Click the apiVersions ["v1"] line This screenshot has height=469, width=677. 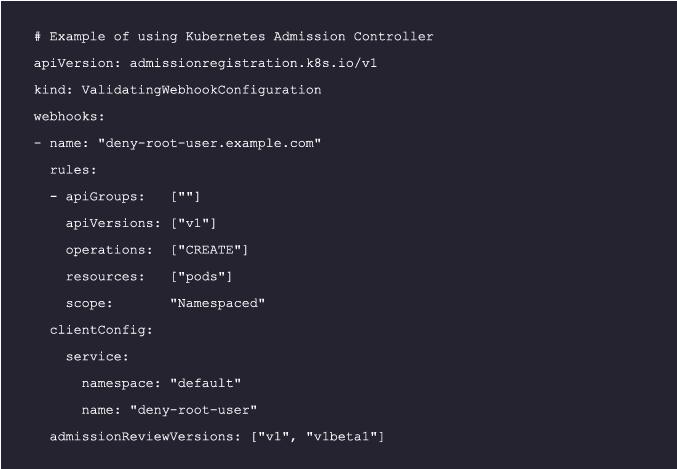pyautogui.click(x=141, y=223)
